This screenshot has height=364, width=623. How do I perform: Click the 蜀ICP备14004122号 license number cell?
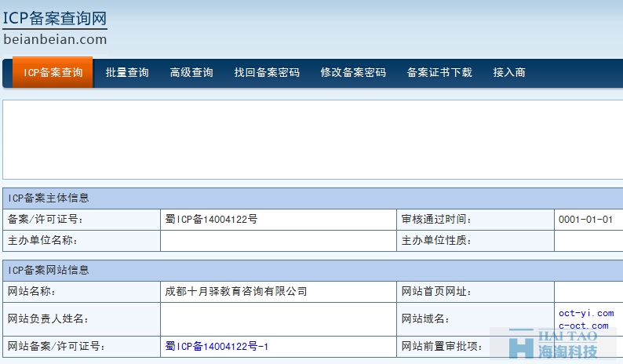(x=211, y=220)
